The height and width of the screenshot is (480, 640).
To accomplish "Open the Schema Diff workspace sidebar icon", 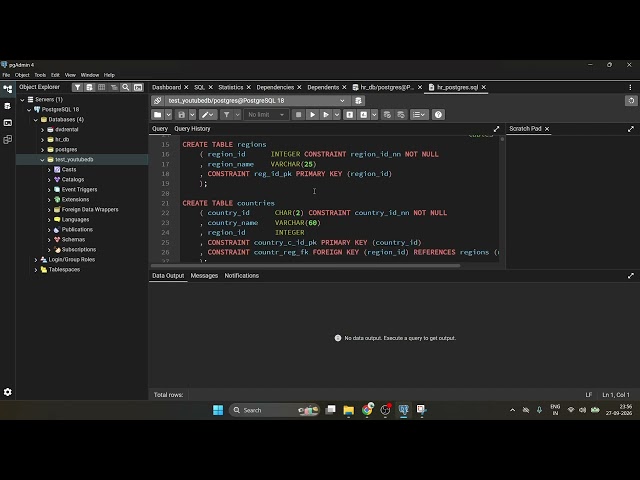I will coord(8,140).
